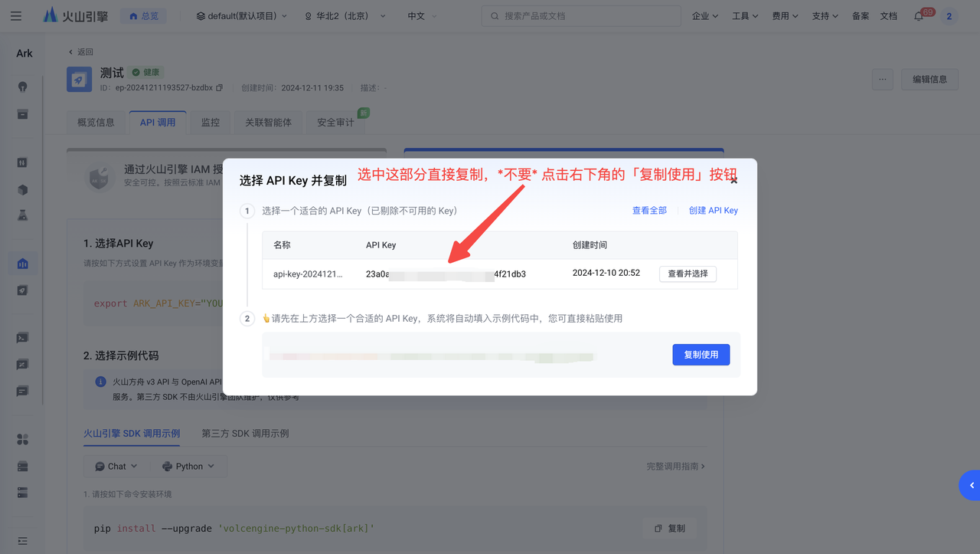Click the 查看并选择 button
This screenshot has width=980, height=554.
coord(688,274)
